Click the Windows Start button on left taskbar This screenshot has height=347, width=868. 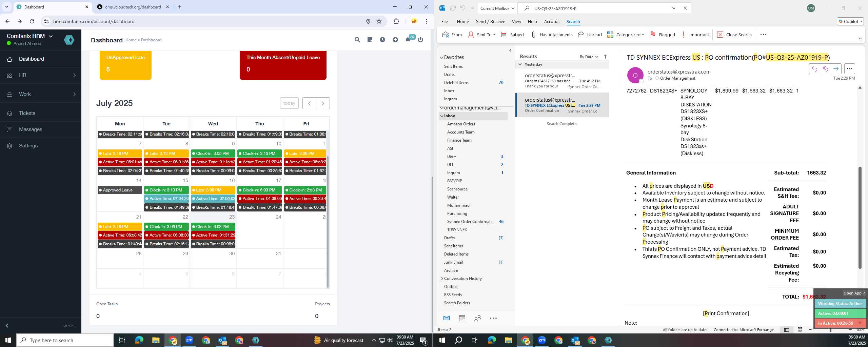8,340
